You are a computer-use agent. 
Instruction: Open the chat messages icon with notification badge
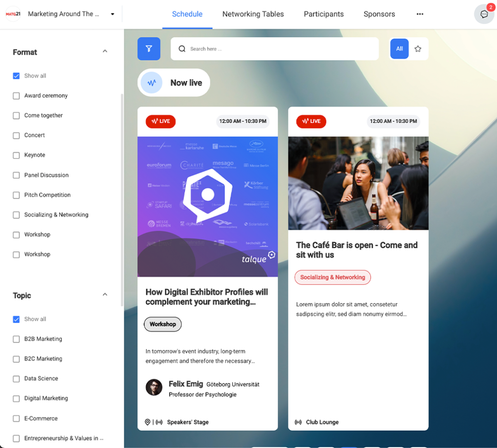[484, 14]
